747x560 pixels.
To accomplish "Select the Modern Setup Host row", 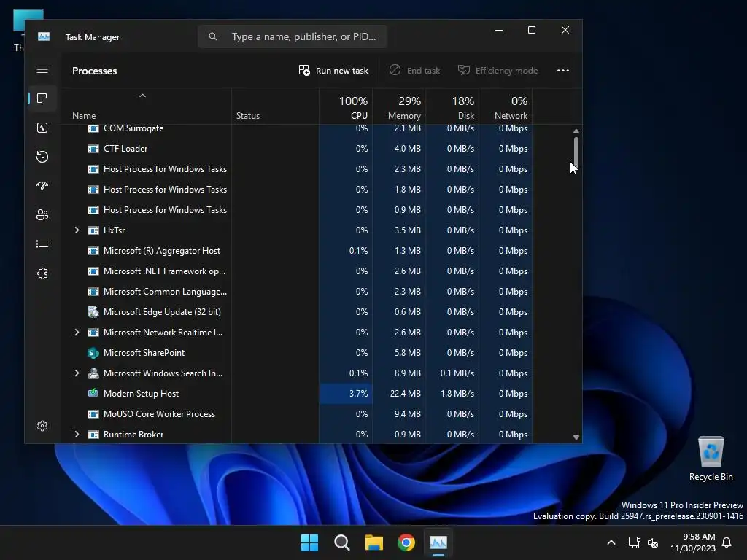I will coord(297,393).
